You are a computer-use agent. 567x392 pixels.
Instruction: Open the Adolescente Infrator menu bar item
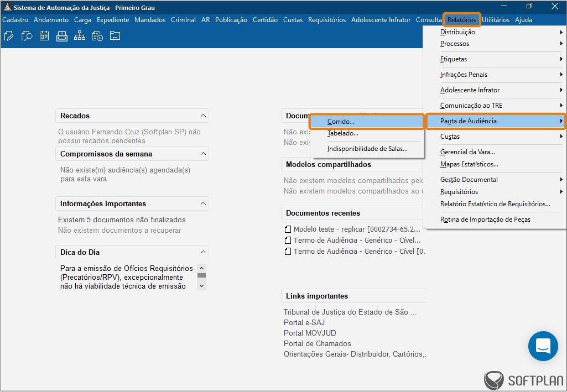pos(381,20)
